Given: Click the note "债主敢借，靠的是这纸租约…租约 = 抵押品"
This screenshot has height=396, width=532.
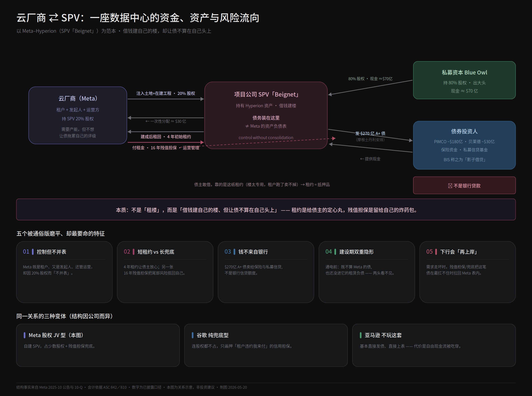Looking at the screenshot, I should click(262, 184).
